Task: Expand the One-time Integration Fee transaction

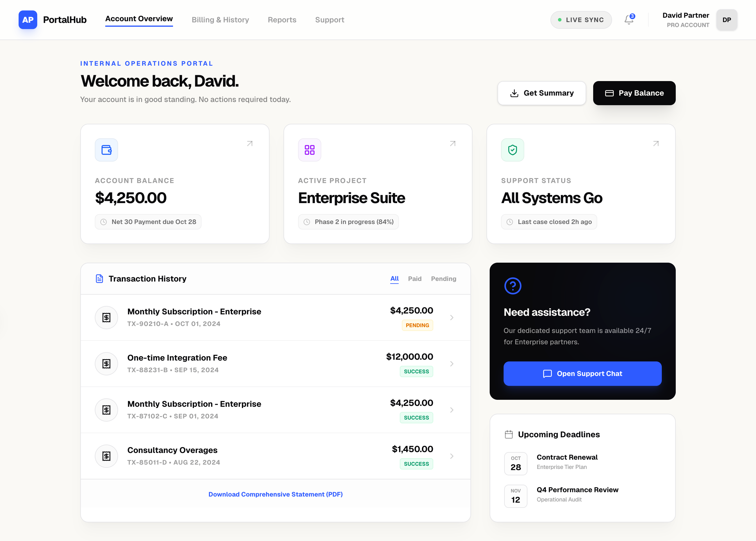Action: (x=452, y=363)
